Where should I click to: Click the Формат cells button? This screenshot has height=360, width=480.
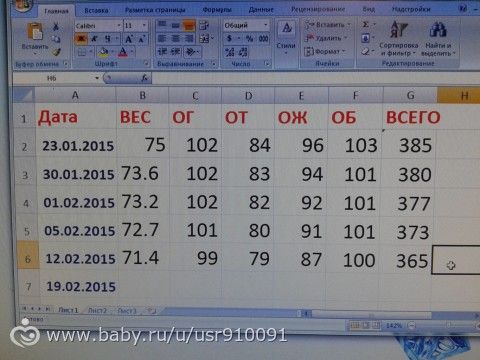pos(325,52)
